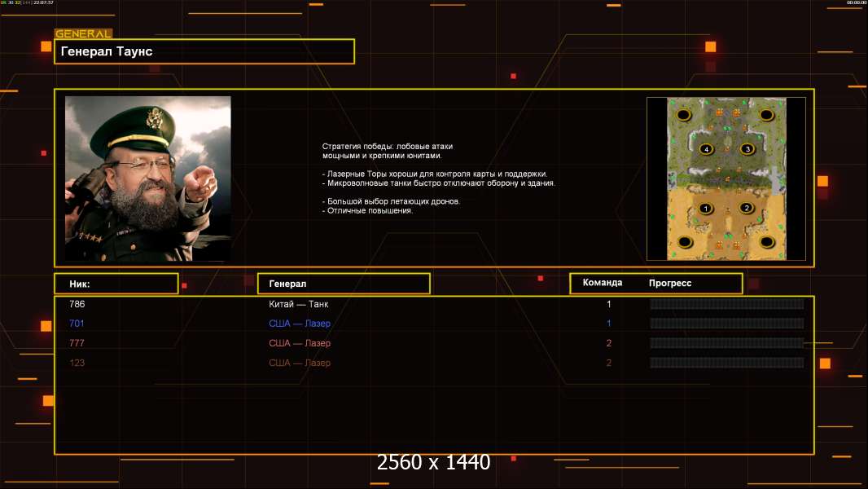Select the empty top-left corner start slot on the minimap
This screenshot has width=868, height=489.
pyautogui.click(x=684, y=115)
